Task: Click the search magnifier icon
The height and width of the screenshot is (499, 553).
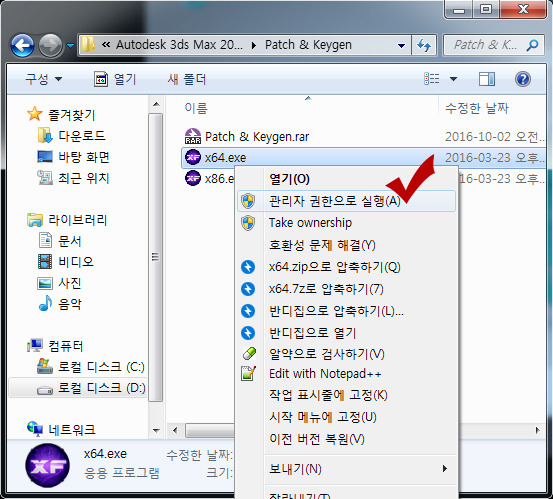Action: click(532, 45)
